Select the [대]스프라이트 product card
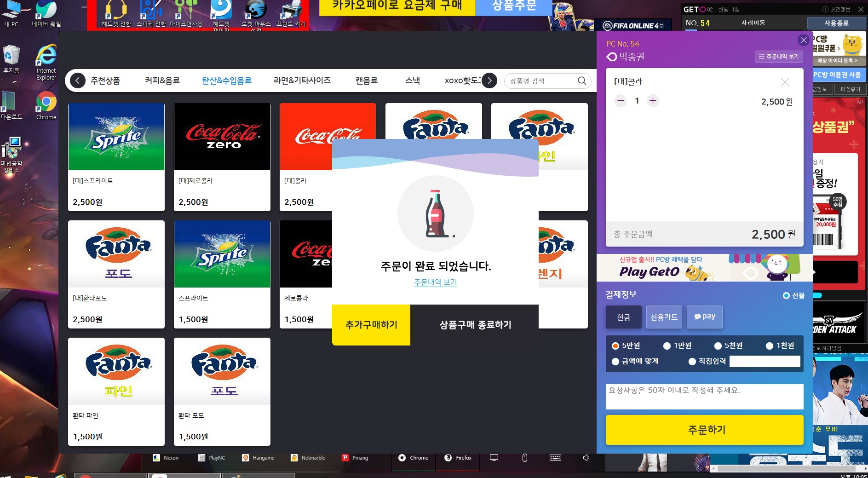 116,157
